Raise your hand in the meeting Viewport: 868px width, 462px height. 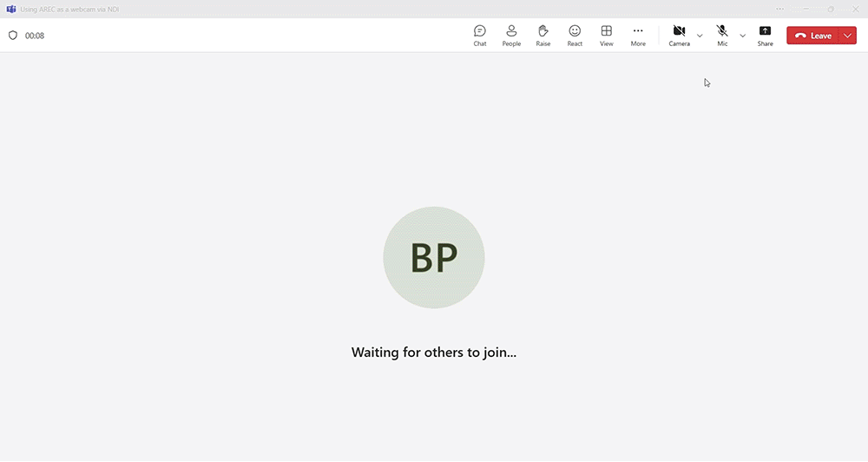click(x=543, y=35)
